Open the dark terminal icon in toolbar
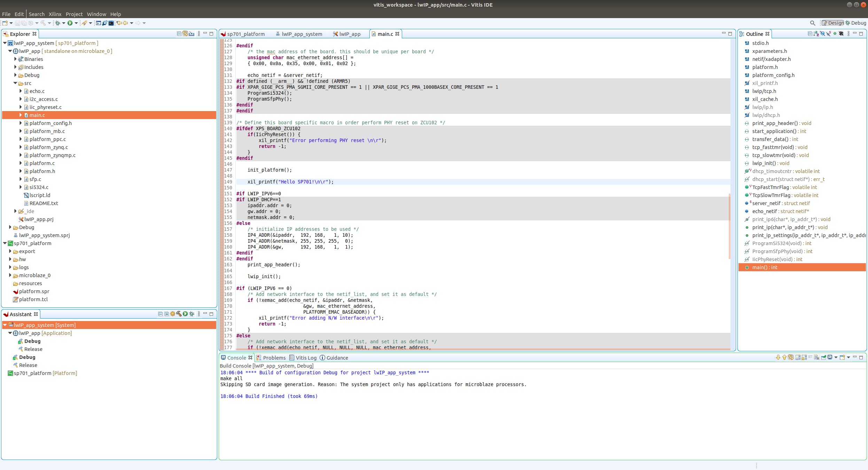The width and height of the screenshot is (868, 470). click(111, 23)
